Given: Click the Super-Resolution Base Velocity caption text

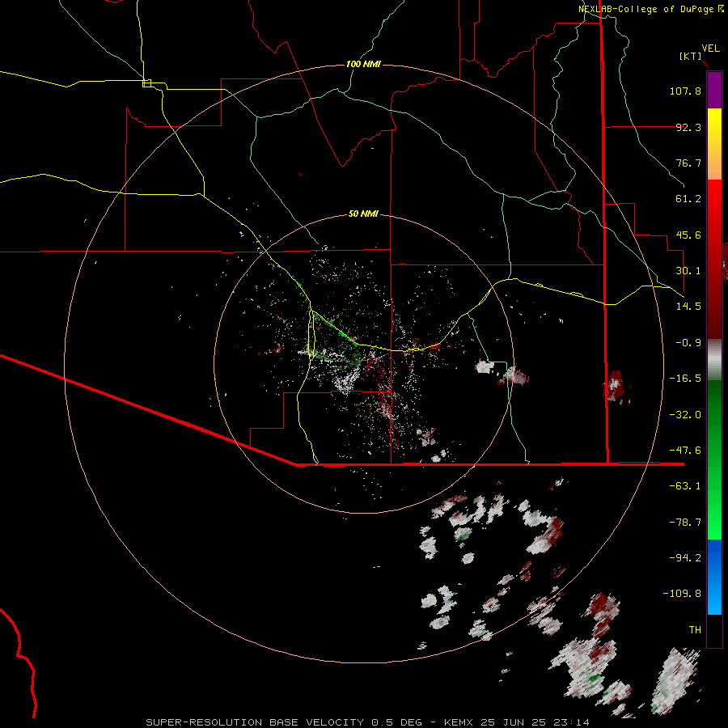Looking at the screenshot, I should (368, 722).
